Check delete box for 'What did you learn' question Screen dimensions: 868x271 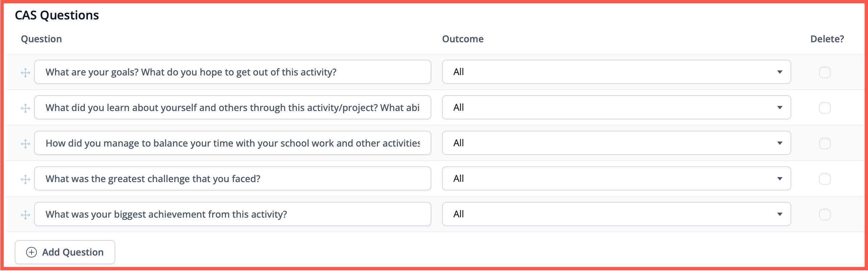[824, 108]
